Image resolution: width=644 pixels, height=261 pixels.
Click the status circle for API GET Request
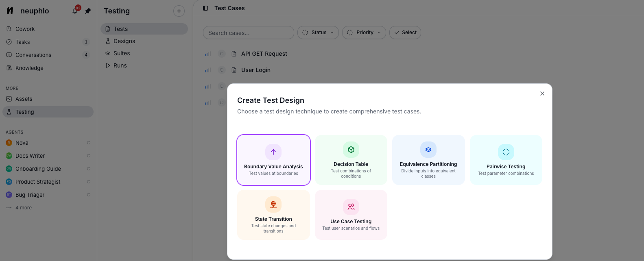[x=222, y=54]
